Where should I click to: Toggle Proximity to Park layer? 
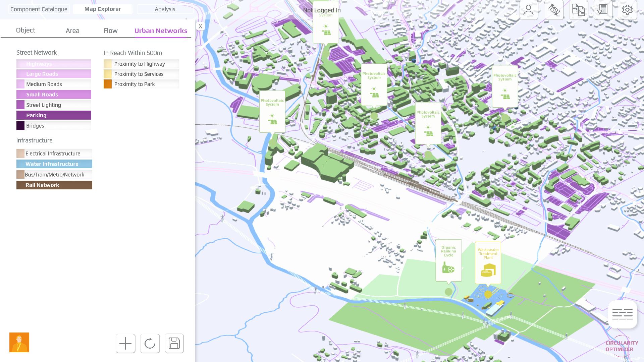[141, 84]
